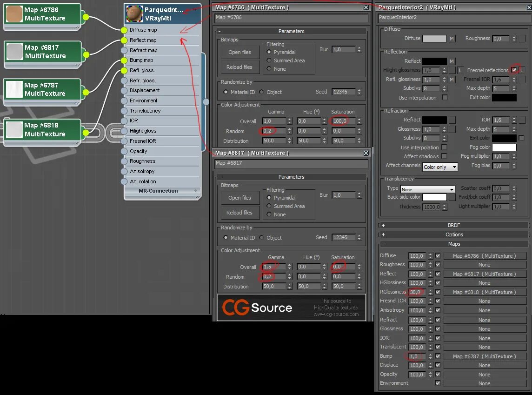This screenshot has width=532, height=395.
Task: Disable the Fresnel reflections checkbox
Action: (x=514, y=70)
